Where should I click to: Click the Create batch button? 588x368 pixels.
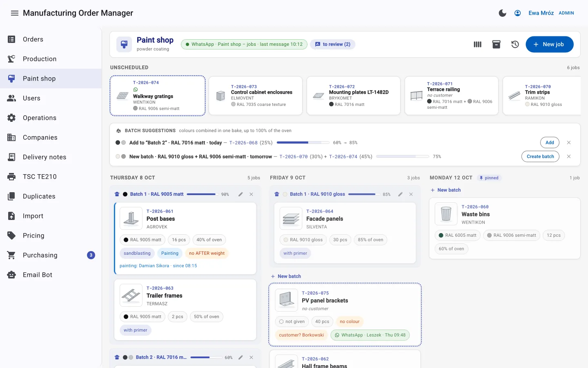(540, 157)
